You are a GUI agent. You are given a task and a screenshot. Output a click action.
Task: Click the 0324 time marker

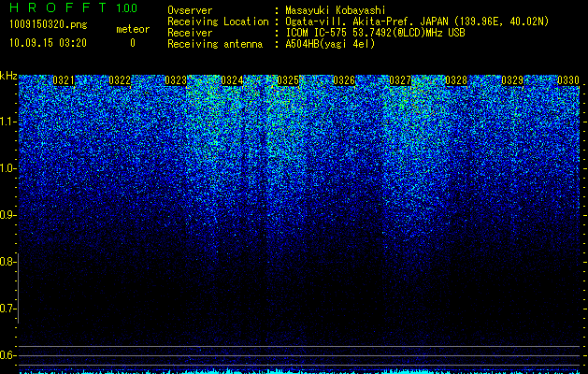click(x=232, y=80)
